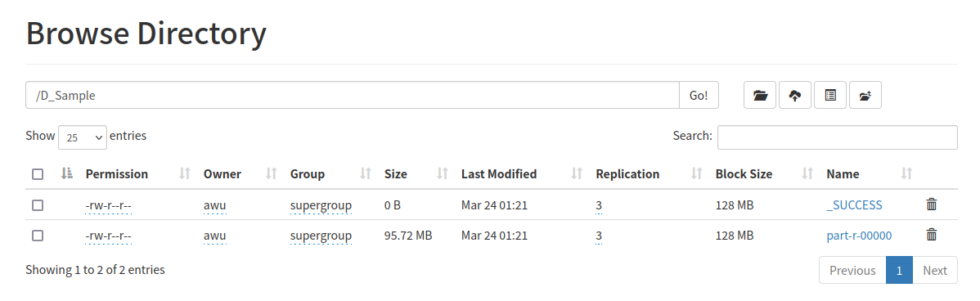Sort by Name column arrows
The image size is (980, 301).
coord(907,173)
